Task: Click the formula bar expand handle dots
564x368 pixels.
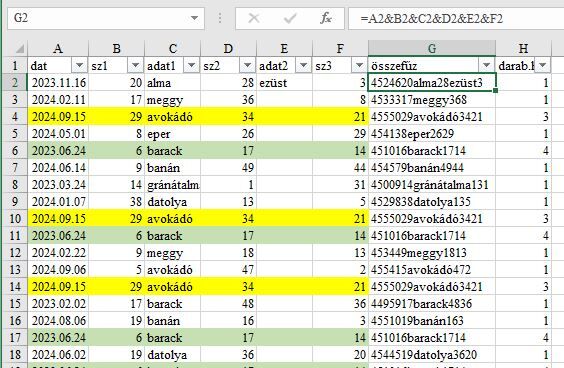Action: 220,18
